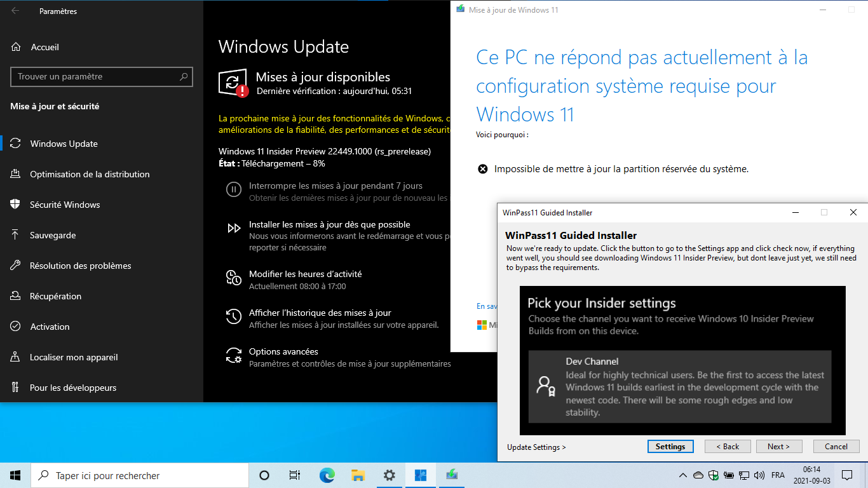Click the Mise à jour de Windows 11 title icon
The image size is (868, 488).
point(461,10)
